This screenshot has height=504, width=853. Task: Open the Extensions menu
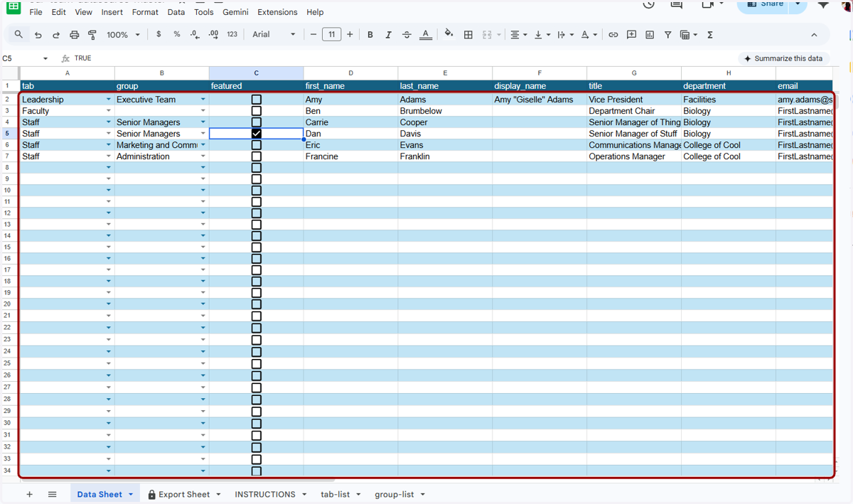point(277,12)
